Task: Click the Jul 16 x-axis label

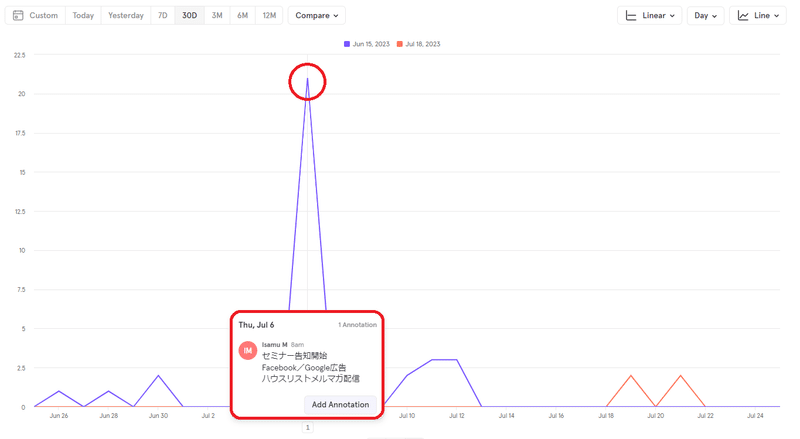Action: (556, 416)
